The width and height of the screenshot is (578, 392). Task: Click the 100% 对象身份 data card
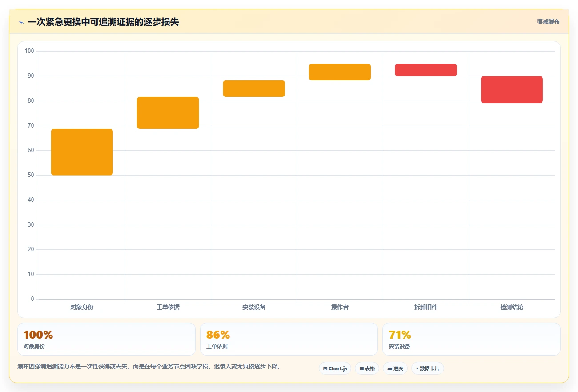106,339
